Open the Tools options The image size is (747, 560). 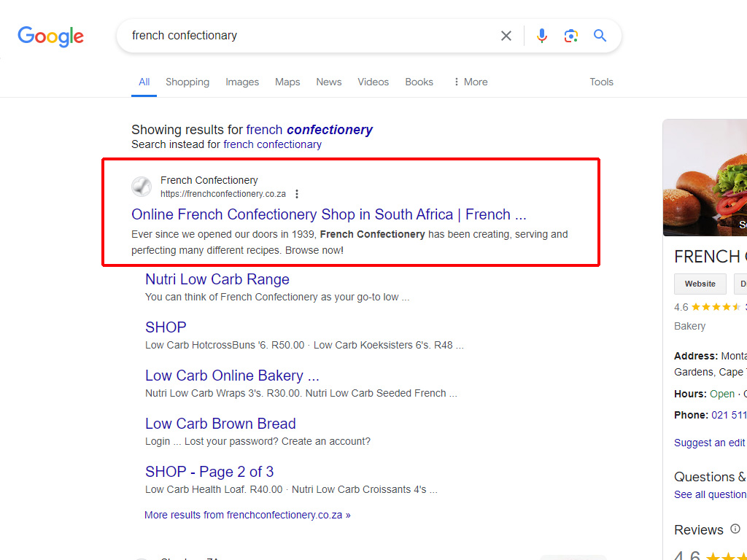coord(601,82)
